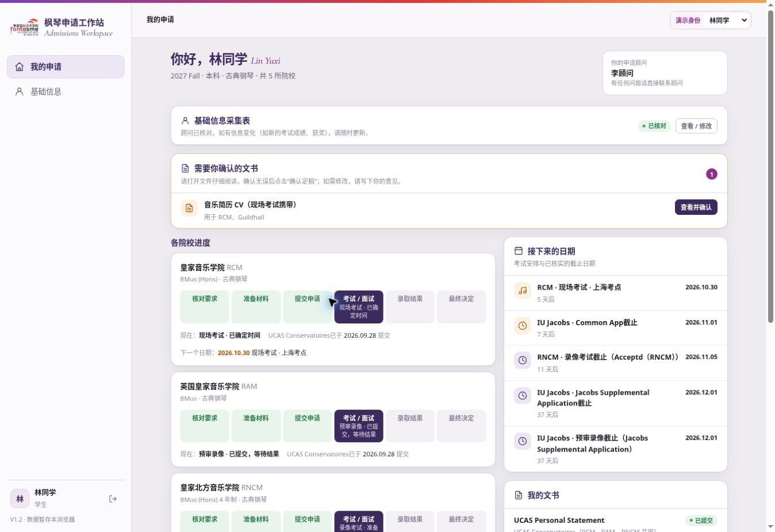Screen dimensions: 775x532
Task: Open the 演示身份 dropdown showing 林同学
Action: click(728, 20)
